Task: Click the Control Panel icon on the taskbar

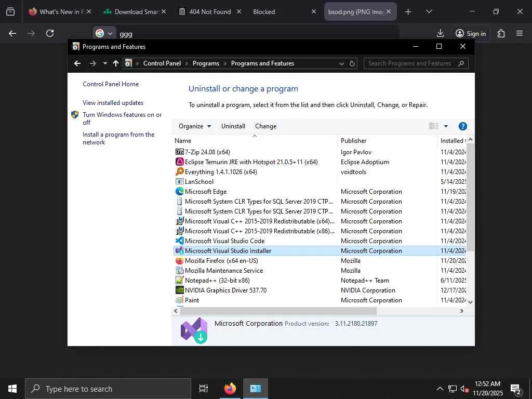Action: point(255,389)
